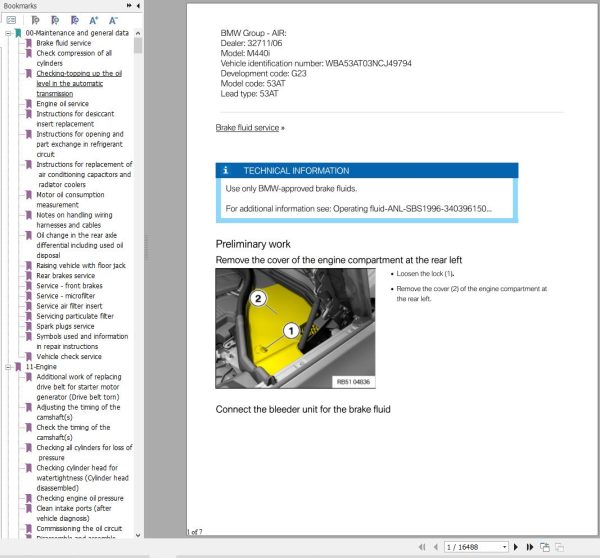The image size is (600, 558).
Task: Open the Brake fluid service bookmark
Action: (x=64, y=43)
